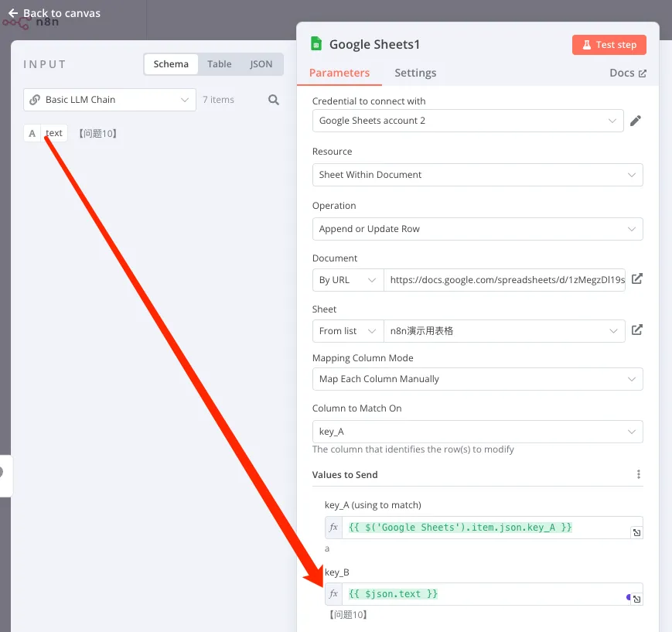Viewport: 672px width, 632px height.
Task: Click the 7 items count label
Action: coord(218,100)
